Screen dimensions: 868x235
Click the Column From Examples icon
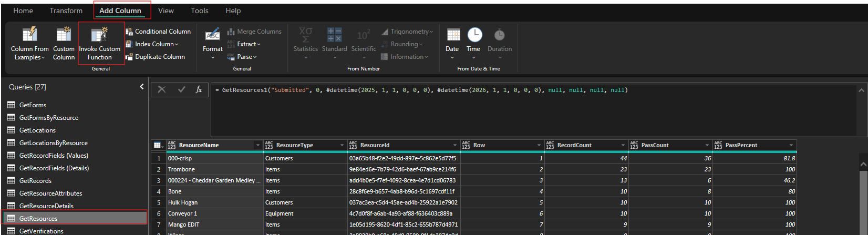[x=29, y=35]
